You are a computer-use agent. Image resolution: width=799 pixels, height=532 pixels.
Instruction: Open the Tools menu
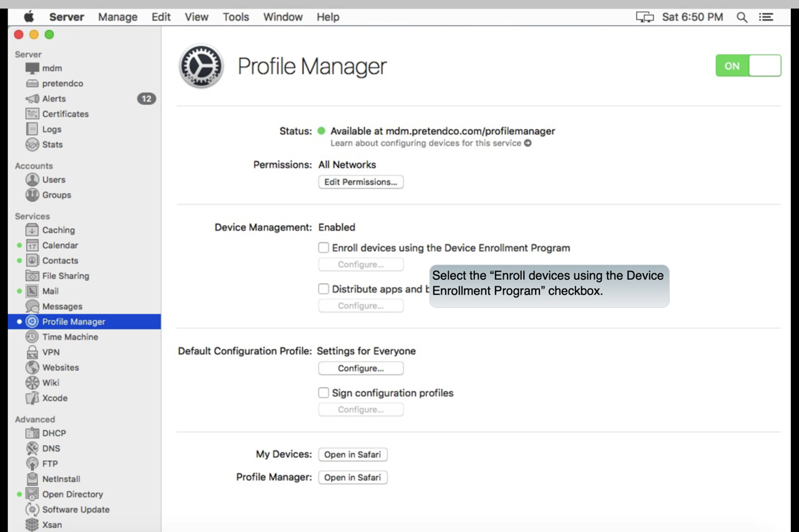click(235, 17)
